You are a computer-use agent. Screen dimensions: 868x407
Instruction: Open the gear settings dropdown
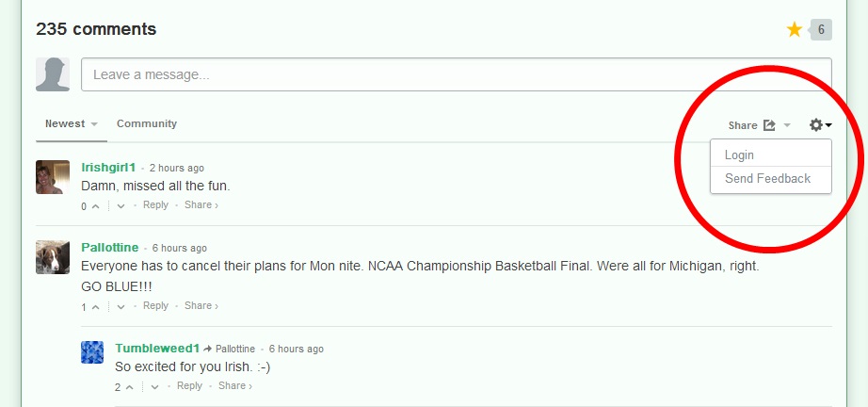820,125
